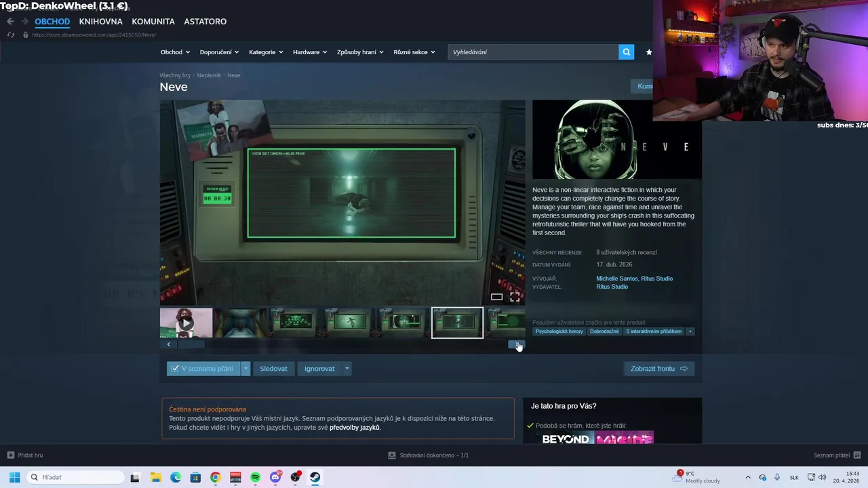Toggle the V seznamu přání wishlist checkbox
868x488 pixels.
point(175,369)
